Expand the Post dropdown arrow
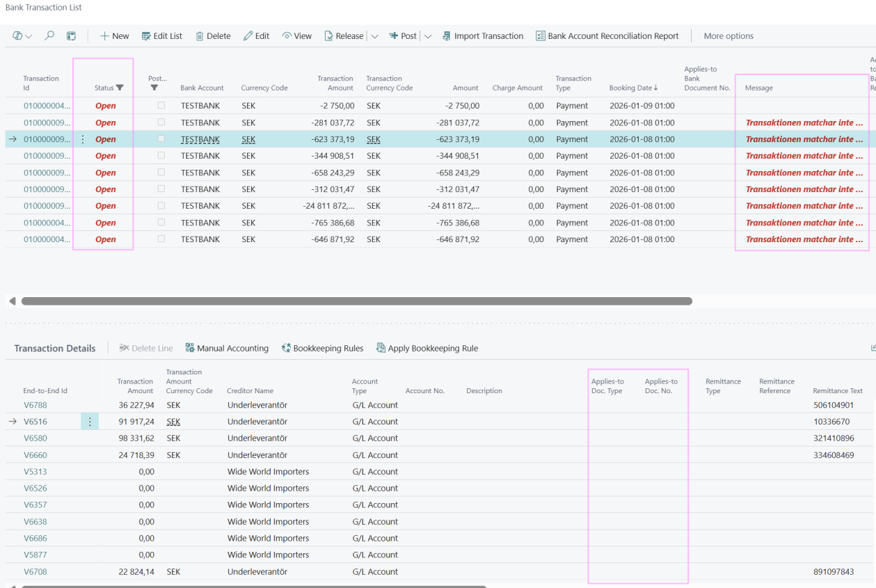This screenshot has height=588, width=876. point(428,36)
